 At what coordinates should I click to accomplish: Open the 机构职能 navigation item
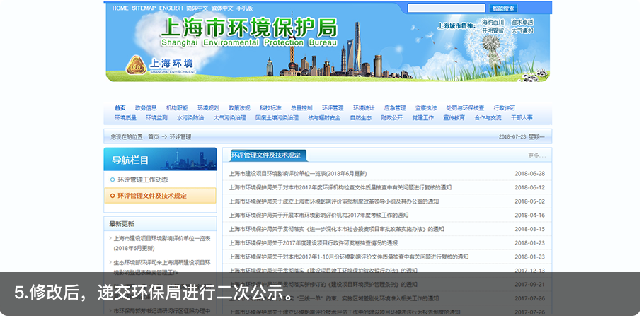(177, 108)
